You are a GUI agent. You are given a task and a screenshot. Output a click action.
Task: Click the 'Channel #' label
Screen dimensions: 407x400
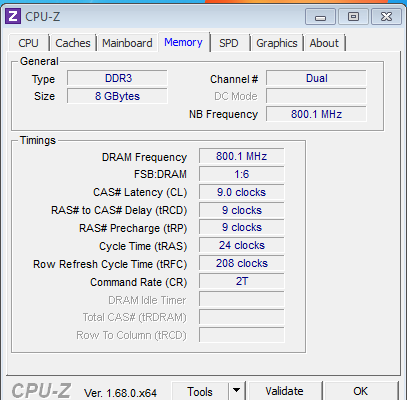[234, 79]
